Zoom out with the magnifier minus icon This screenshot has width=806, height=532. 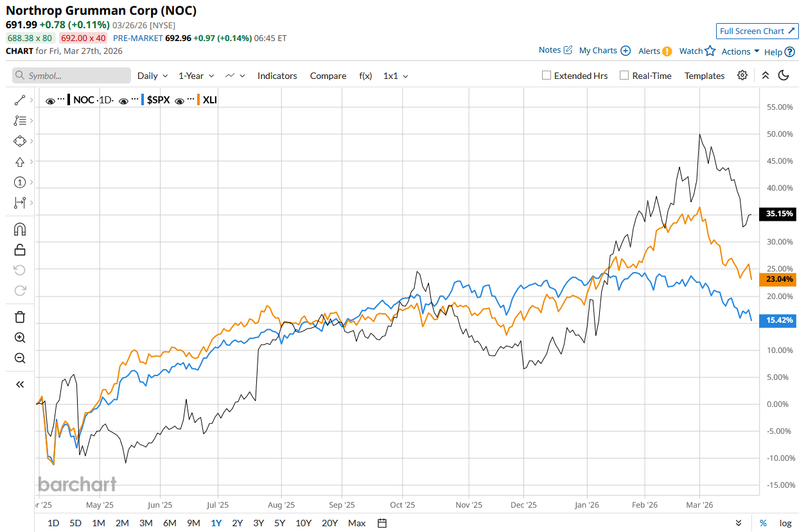point(19,358)
